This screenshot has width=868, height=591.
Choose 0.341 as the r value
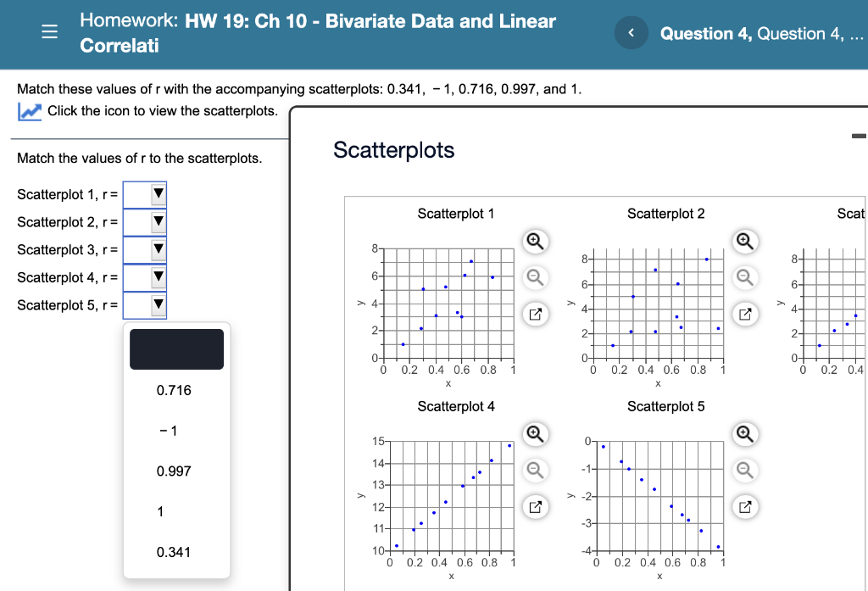(175, 552)
